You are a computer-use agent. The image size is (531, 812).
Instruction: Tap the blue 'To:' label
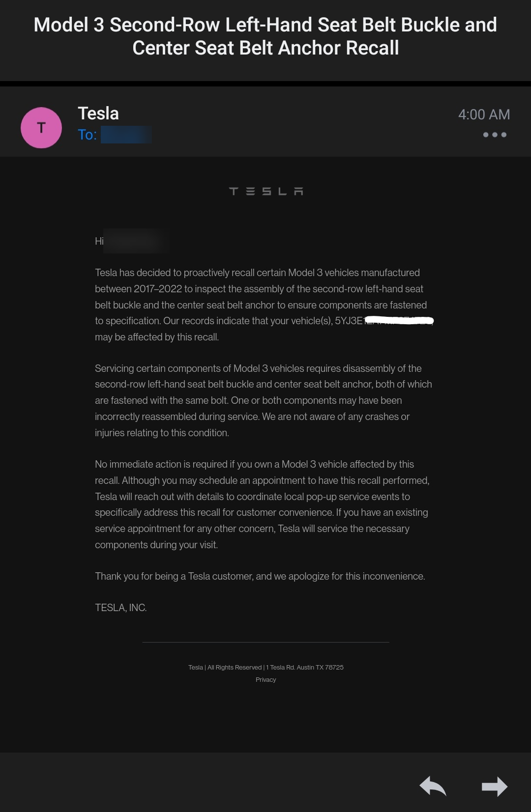(87, 135)
